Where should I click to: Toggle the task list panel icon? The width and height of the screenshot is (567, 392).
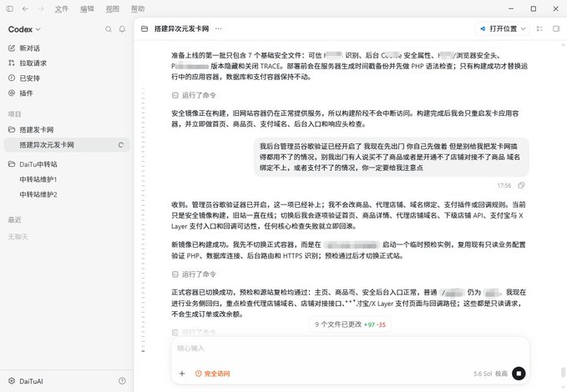pyautogui.click(x=540, y=28)
